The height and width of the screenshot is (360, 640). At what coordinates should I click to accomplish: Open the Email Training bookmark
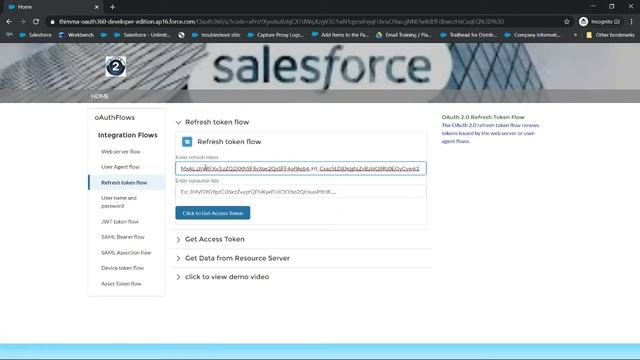point(404,35)
